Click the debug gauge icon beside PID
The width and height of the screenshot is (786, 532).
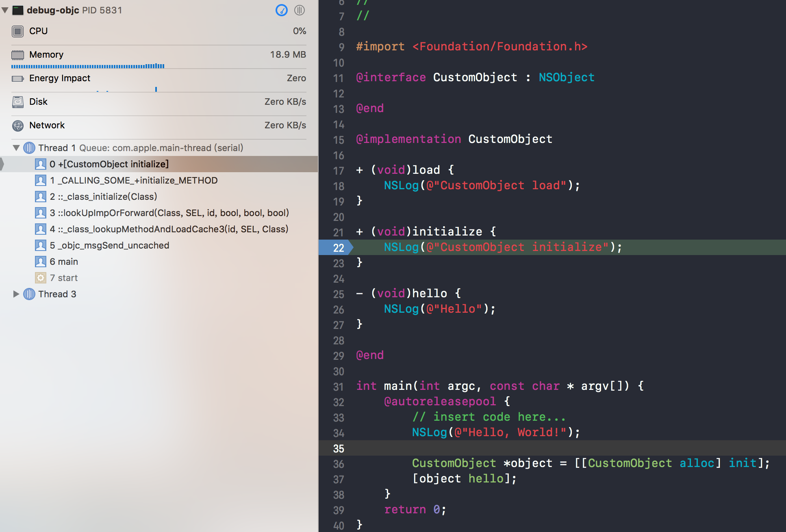[281, 10]
